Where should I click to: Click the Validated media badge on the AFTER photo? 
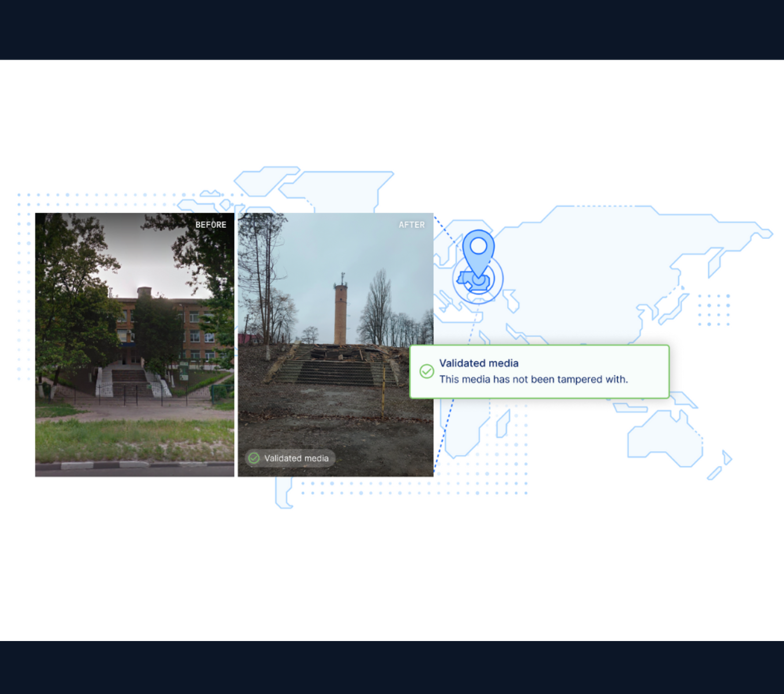pyautogui.click(x=290, y=458)
